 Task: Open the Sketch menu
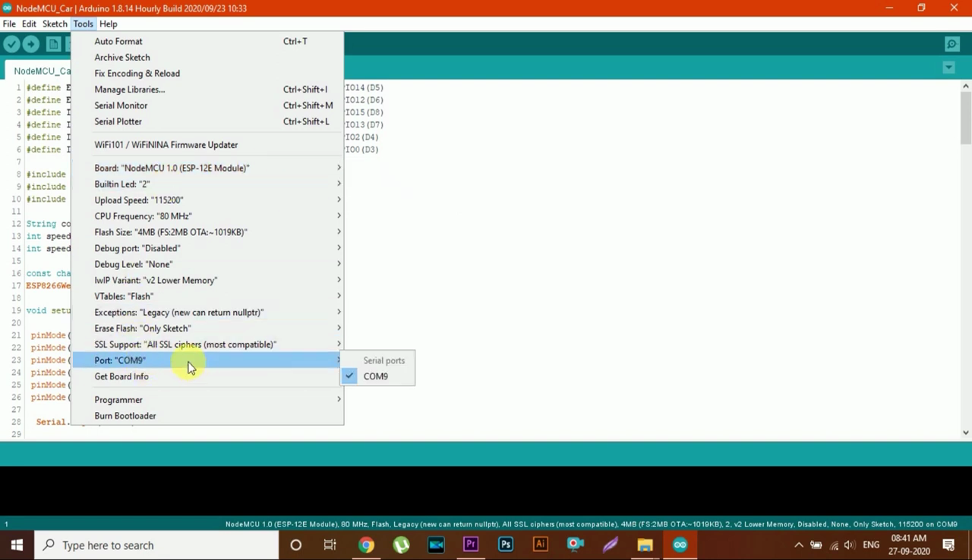coord(55,24)
